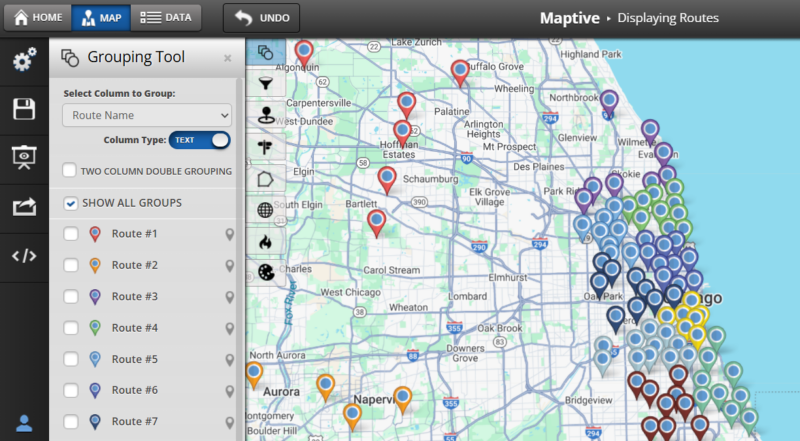Image resolution: width=800 pixels, height=441 pixels.
Task: Click the Route #1 red marker icon
Action: click(x=95, y=234)
